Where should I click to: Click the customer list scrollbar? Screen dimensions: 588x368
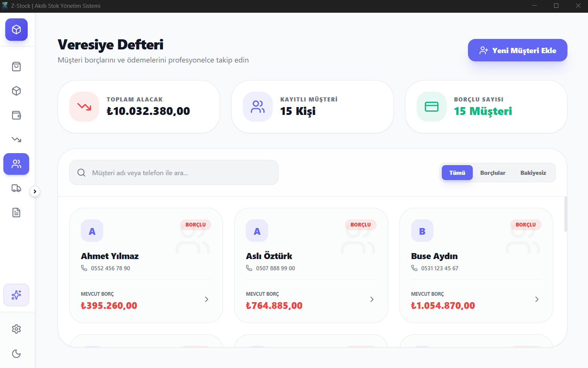coord(566,214)
